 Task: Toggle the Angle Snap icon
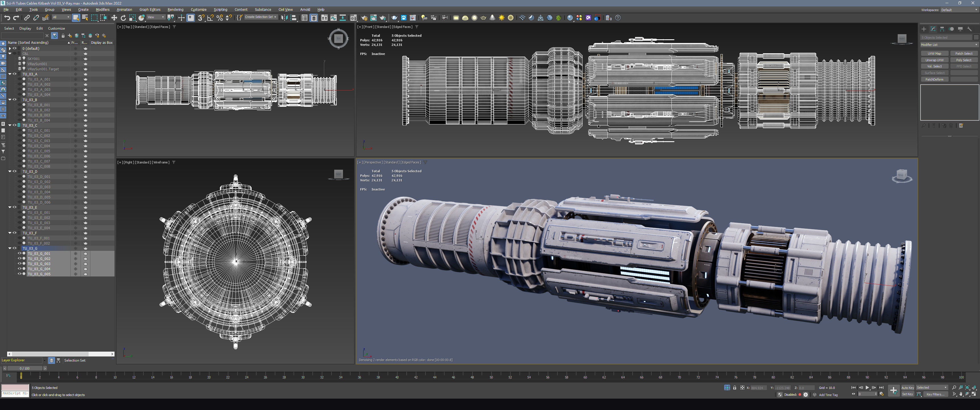[x=210, y=18]
